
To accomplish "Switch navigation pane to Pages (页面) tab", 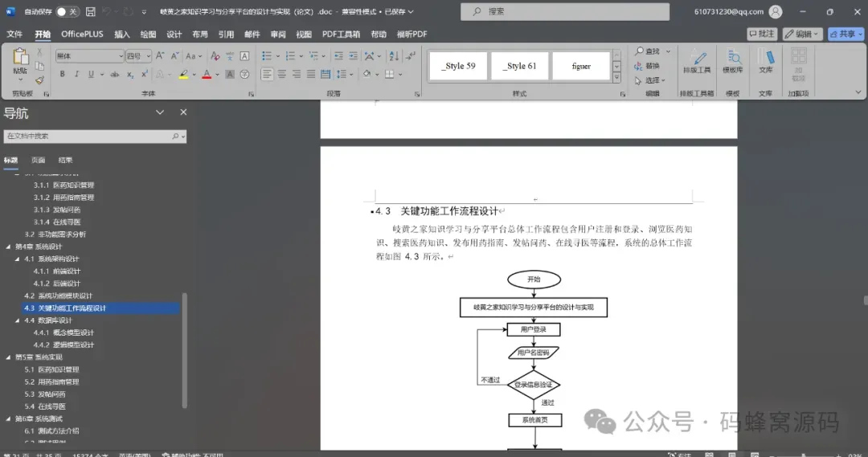I will 39,160.
